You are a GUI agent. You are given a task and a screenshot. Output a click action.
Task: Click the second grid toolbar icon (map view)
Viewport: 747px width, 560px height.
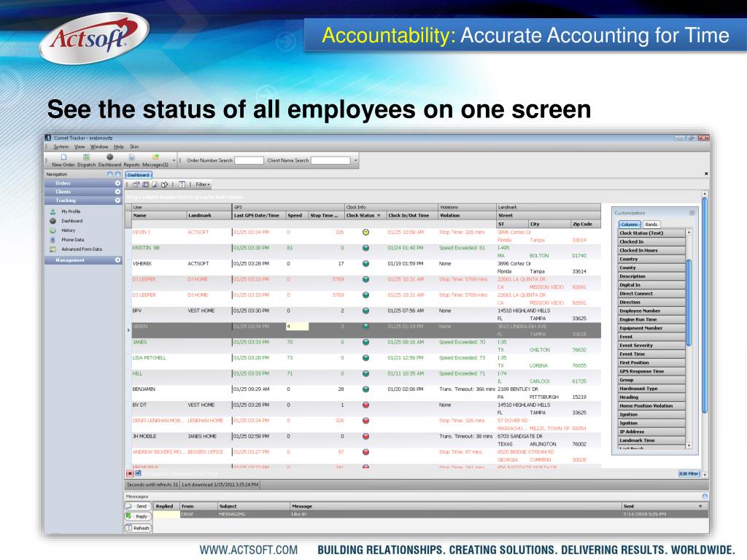(x=145, y=184)
